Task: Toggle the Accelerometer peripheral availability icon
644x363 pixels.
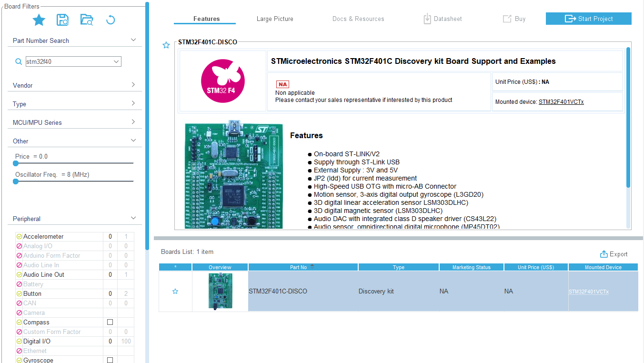Action: tap(18, 236)
